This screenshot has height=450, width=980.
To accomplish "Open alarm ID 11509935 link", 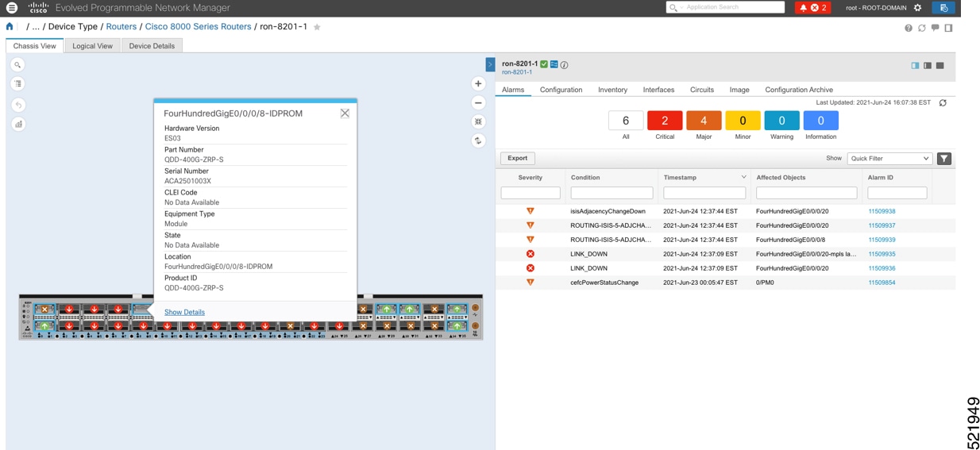I will point(882,254).
